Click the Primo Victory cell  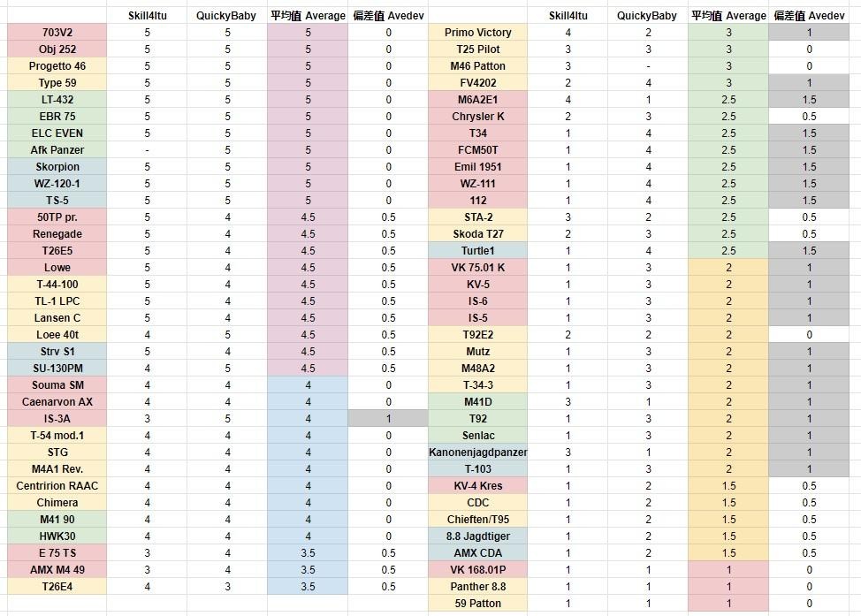477,33
